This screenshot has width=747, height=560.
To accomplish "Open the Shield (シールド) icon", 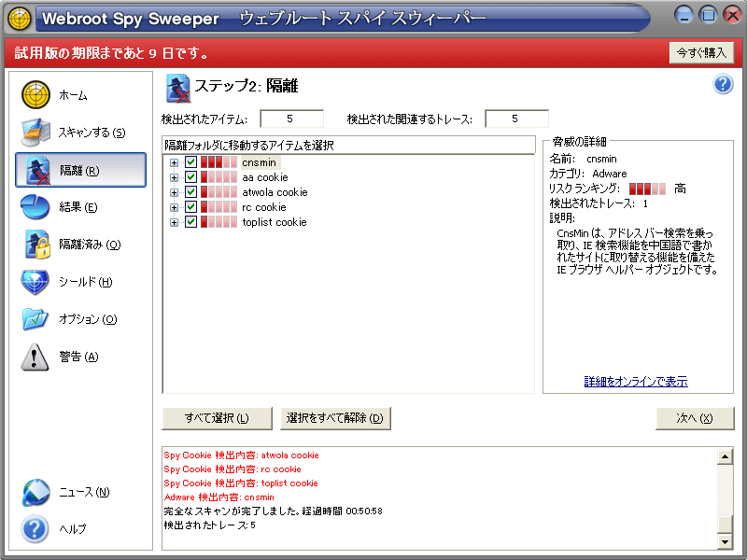I will pos(35,282).
